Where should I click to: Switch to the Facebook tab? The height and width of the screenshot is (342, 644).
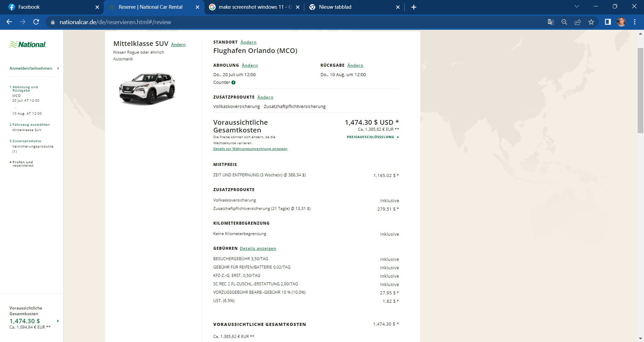50,7
